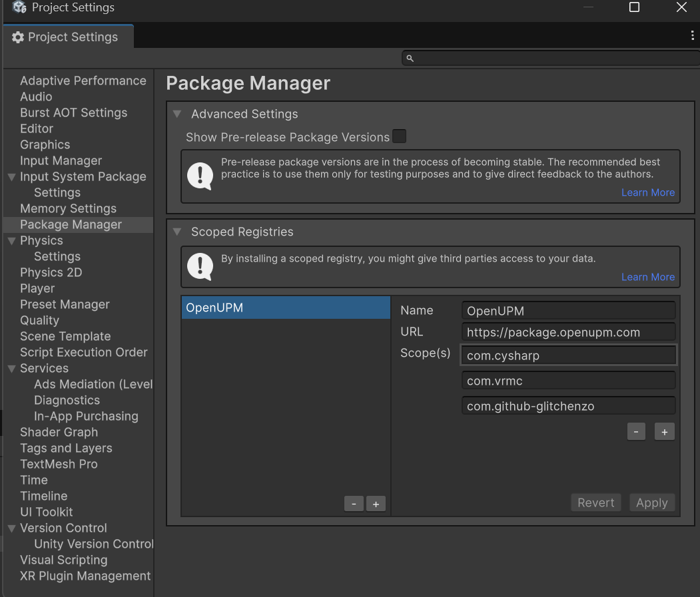Click the Apply button
Image resolution: width=700 pixels, height=597 pixels.
[x=652, y=503]
